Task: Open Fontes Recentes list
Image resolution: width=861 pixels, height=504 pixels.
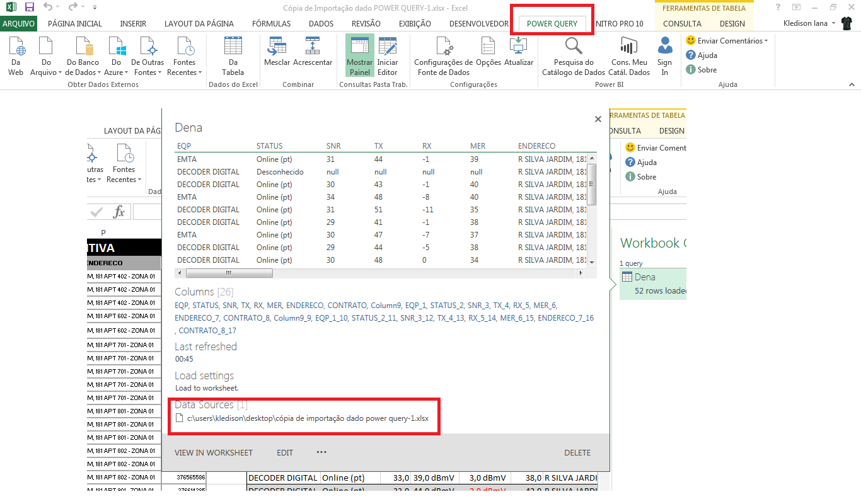Action: tap(185, 57)
